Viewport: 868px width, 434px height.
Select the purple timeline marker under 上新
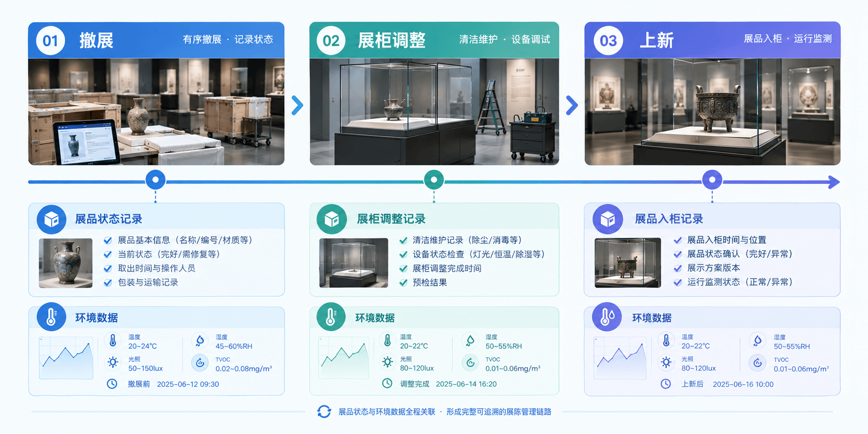coord(712,180)
